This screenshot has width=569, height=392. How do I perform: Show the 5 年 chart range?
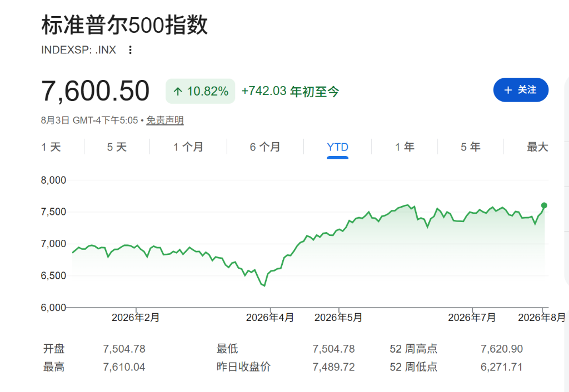click(470, 147)
